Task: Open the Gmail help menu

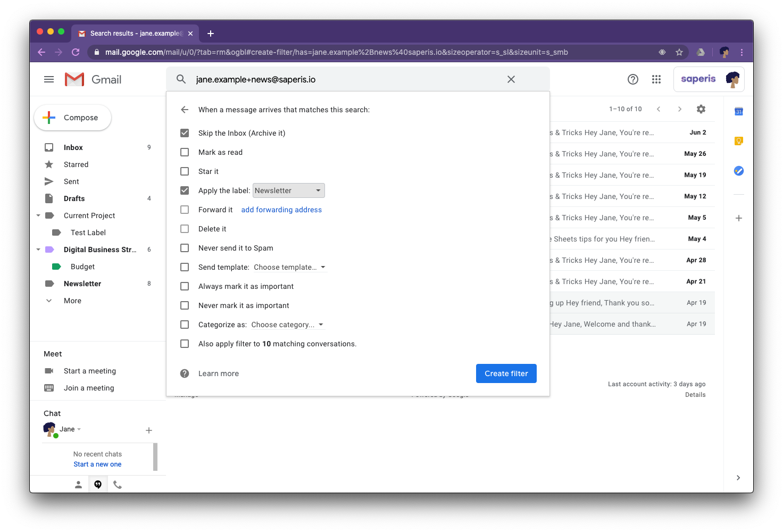Action: (632, 79)
